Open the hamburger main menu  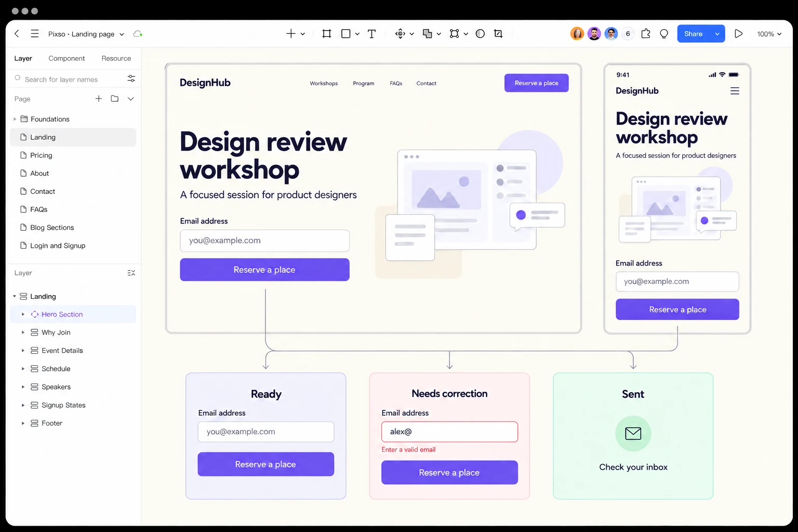[35, 34]
